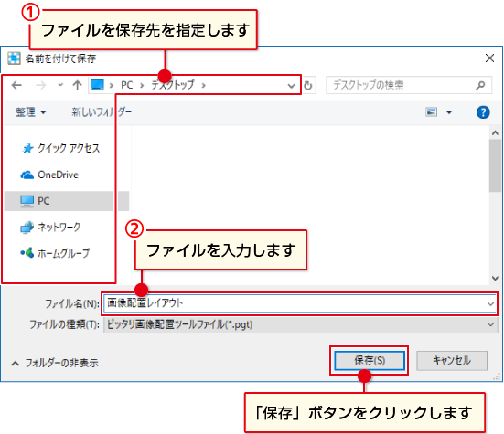Expand the view options arrow
This screenshot has height=434, width=504.
click(449, 112)
